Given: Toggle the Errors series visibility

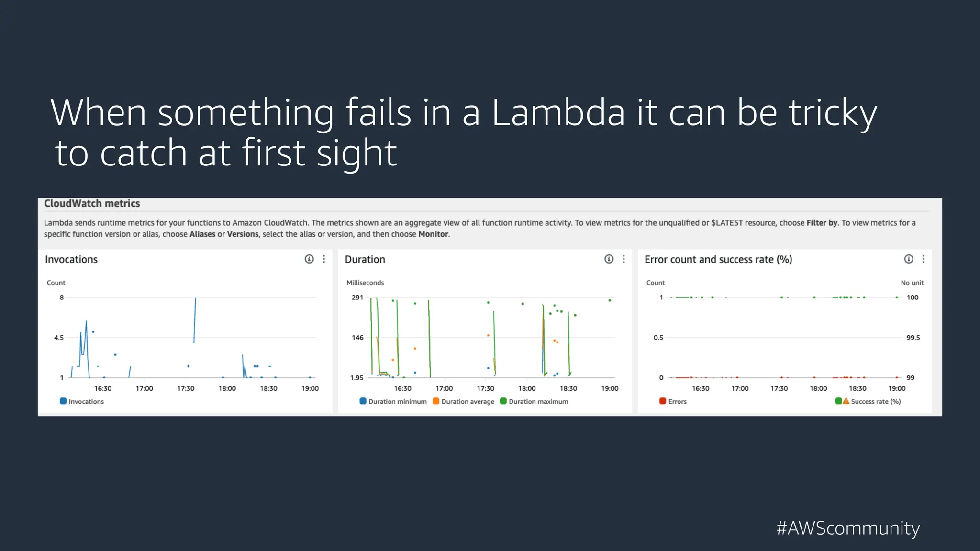Looking at the screenshot, I should pos(662,401).
